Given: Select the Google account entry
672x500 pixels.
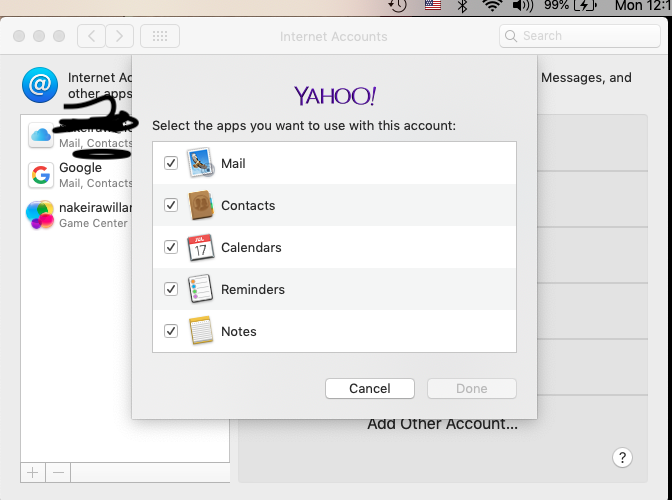Looking at the screenshot, I should 78,175.
